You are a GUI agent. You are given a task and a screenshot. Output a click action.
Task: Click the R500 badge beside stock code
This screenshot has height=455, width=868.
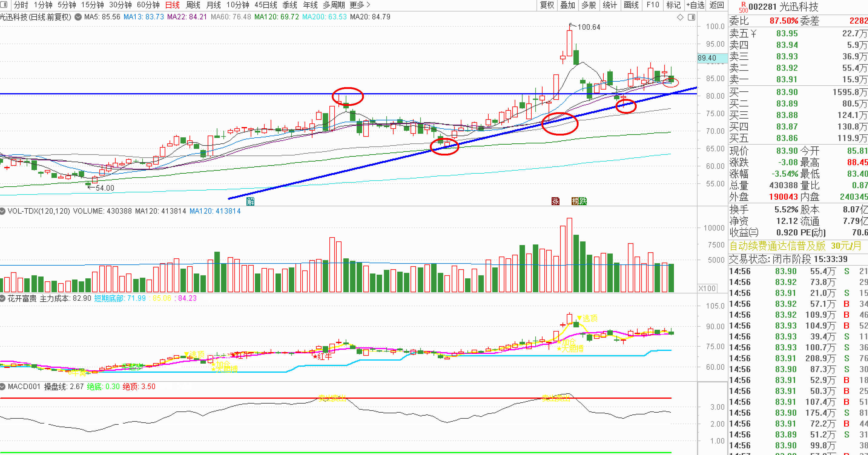tap(743, 7)
